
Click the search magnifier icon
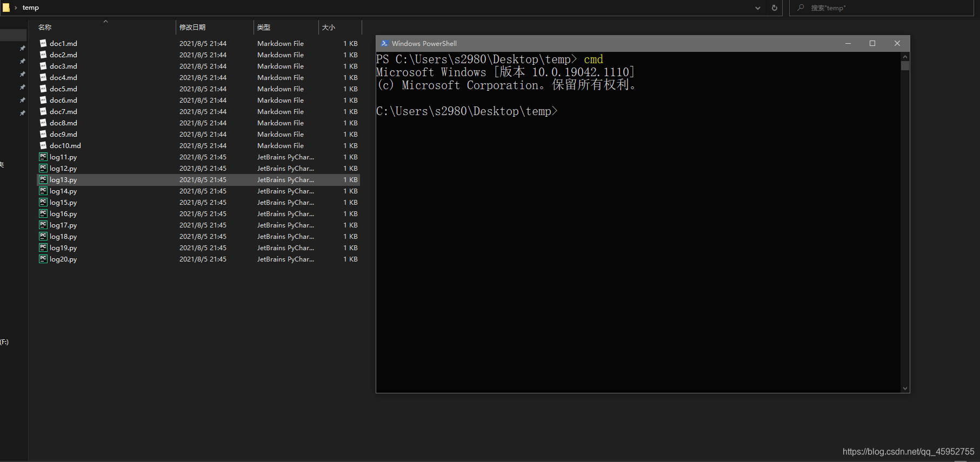[x=801, y=8]
